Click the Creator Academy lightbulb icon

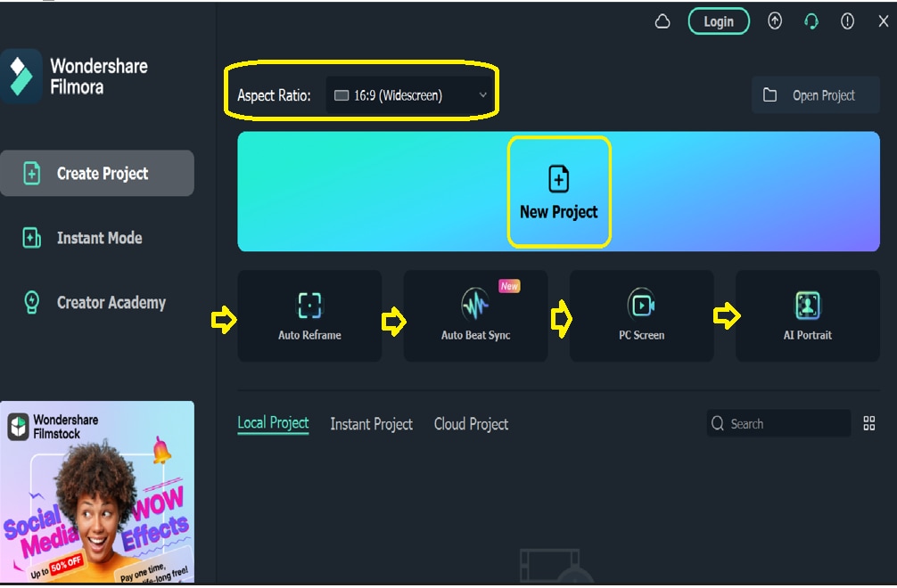(31, 302)
